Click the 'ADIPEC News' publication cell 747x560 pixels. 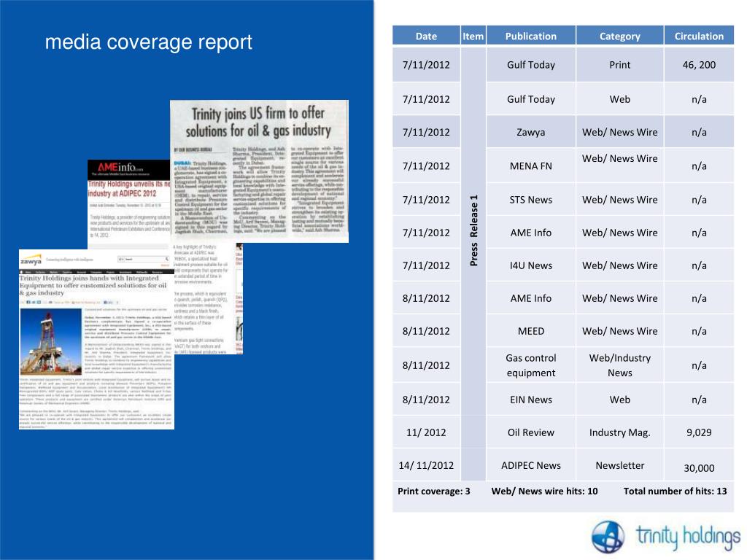coord(531,465)
